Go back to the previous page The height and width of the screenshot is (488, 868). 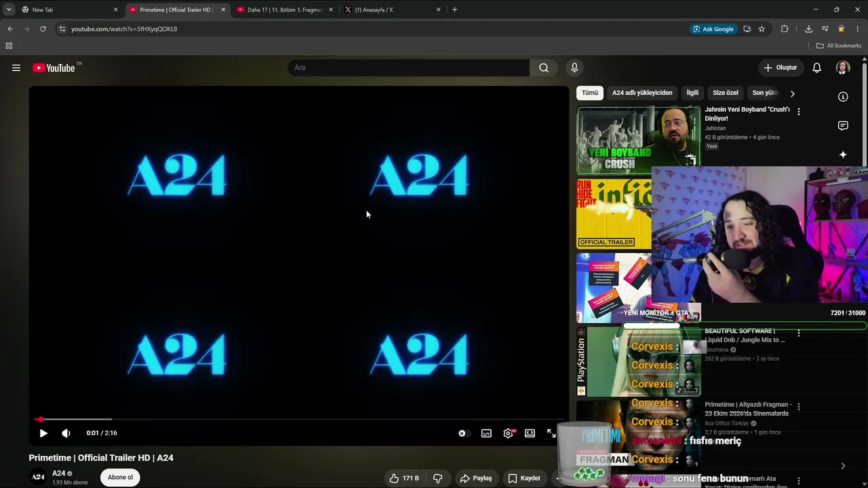point(10,29)
